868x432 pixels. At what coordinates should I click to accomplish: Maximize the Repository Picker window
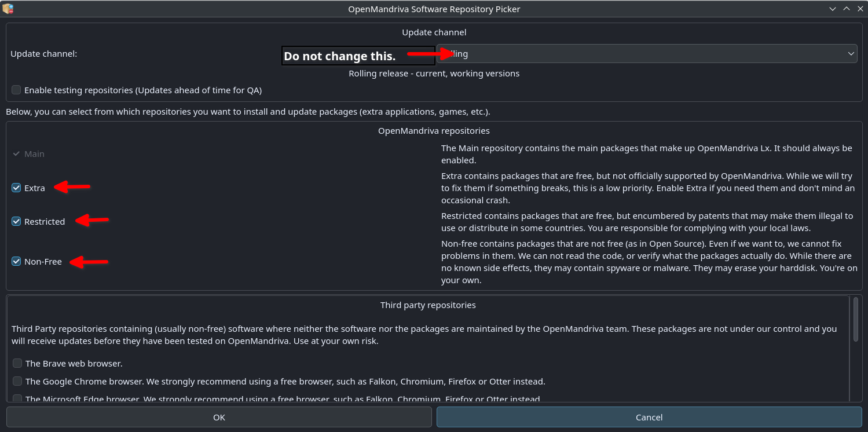(x=846, y=9)
